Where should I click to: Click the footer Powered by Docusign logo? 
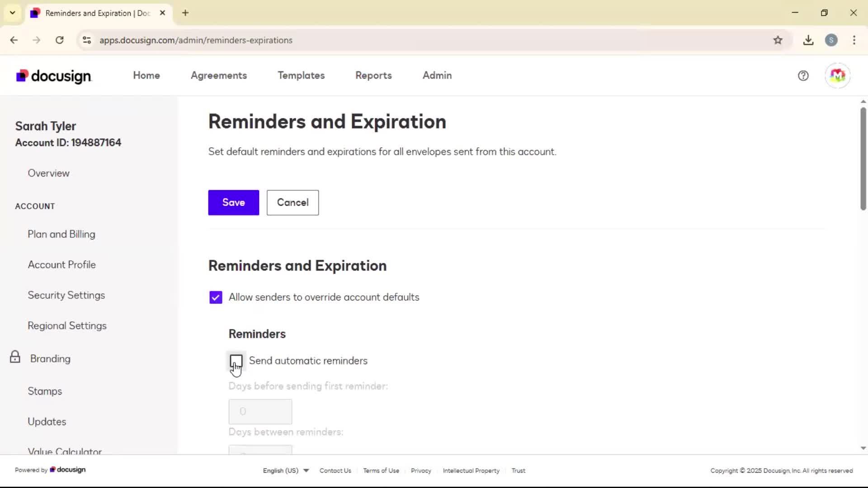point(68,470)
